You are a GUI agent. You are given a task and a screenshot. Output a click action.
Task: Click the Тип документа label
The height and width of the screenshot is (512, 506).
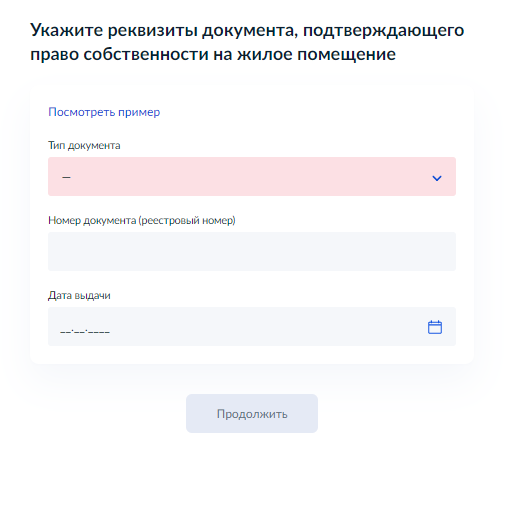[x=84, y=145]
